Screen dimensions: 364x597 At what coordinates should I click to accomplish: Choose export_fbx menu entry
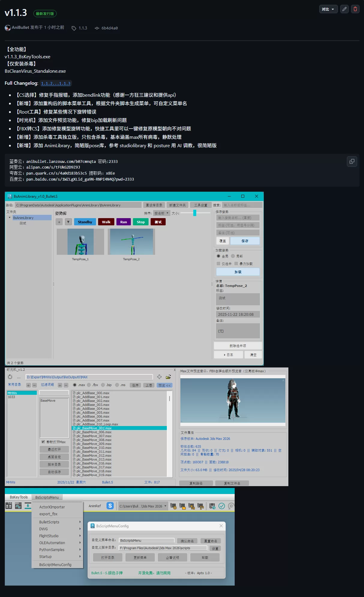(57, 514)
